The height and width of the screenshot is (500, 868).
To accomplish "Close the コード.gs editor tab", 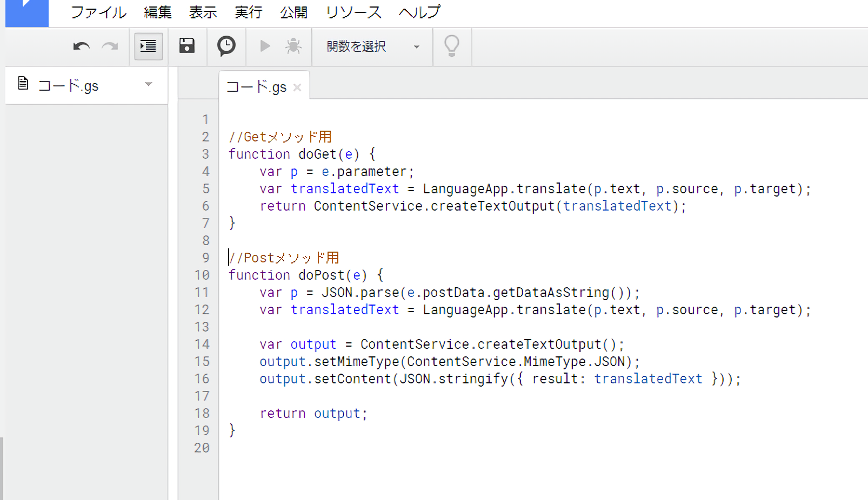I will click(297, 87).
